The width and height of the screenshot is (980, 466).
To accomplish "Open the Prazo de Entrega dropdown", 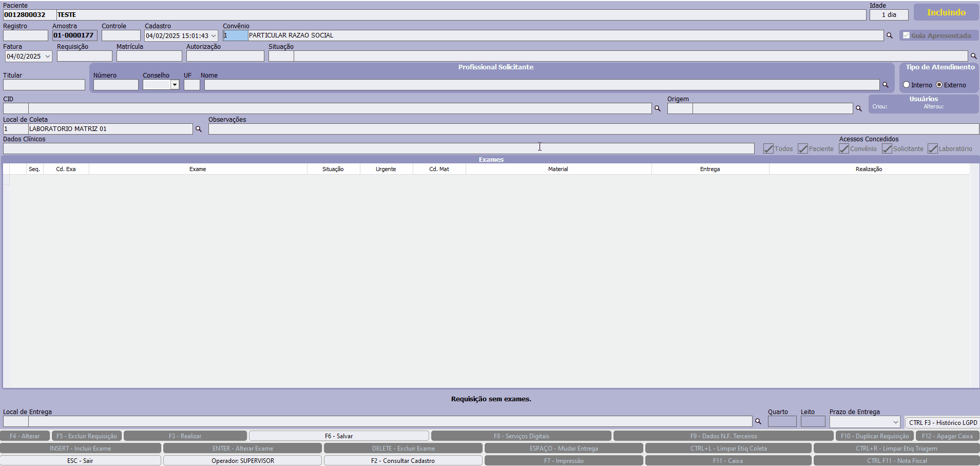I will pyautogui.click(x=895, y=422).
